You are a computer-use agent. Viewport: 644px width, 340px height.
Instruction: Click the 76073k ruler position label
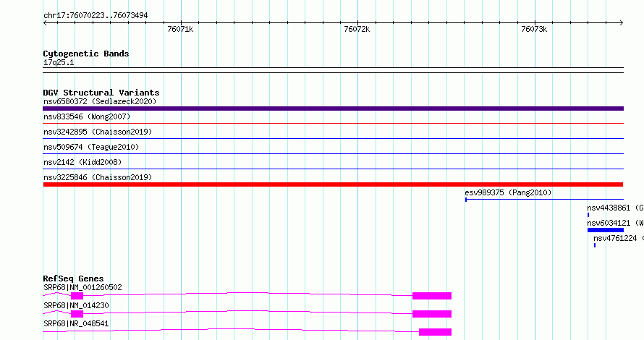(534, 29)
